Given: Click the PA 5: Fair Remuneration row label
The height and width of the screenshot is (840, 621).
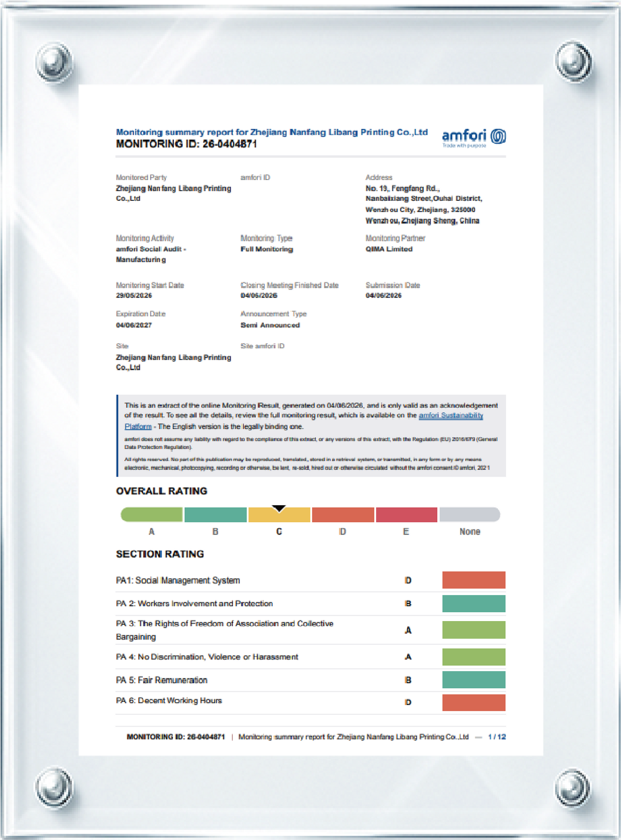Looking at the screenshot, I should pos(161,680).
